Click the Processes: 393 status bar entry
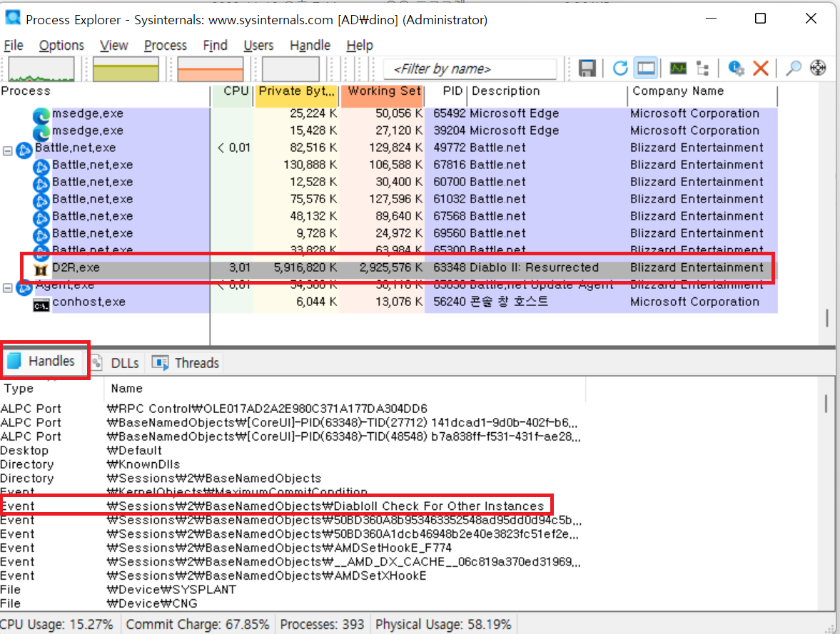The image size is (840, 634). pyautogui.click(x=322, y=624)
